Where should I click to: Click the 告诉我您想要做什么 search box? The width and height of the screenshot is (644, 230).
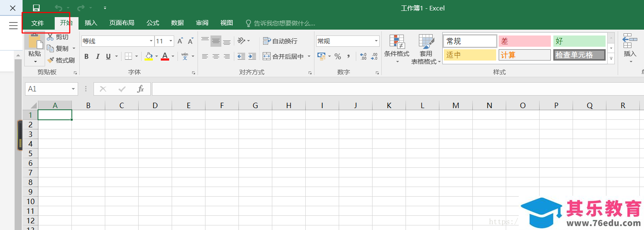tap(281, 23)
